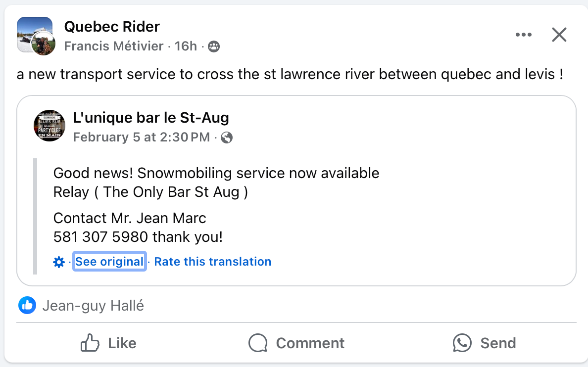Open L'unique bar le St-Aug page link
Viewport: 588px width, 367px height.
151,118
